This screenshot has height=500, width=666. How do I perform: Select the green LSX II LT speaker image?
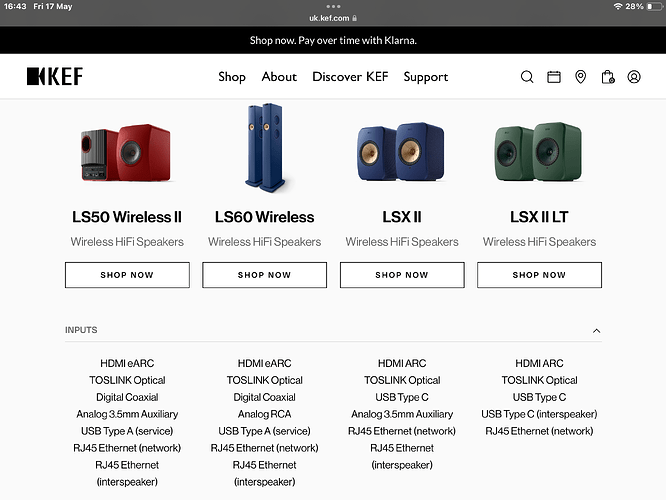(539, 152)
